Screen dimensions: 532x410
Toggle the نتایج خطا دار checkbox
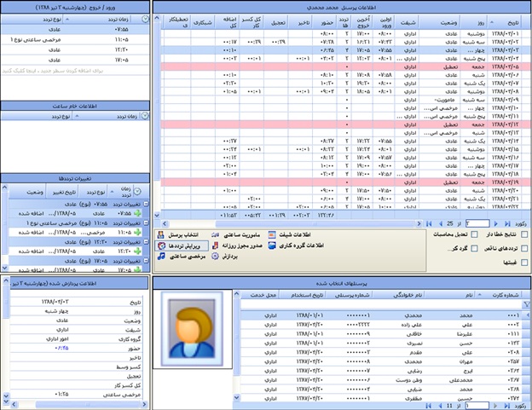point(524,234)
